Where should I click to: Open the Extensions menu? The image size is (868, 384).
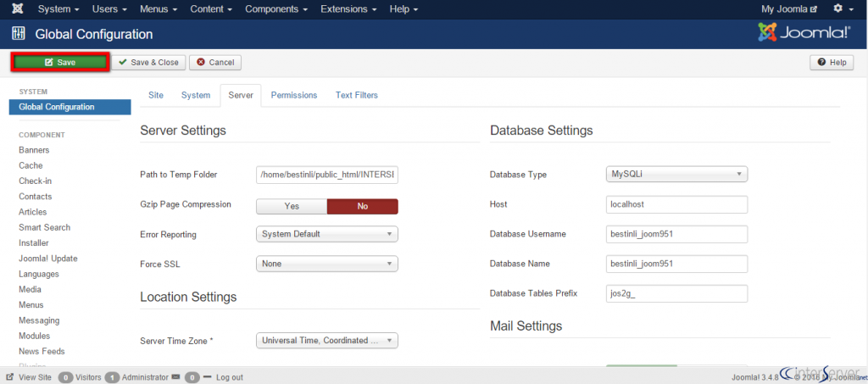[348, 8]
